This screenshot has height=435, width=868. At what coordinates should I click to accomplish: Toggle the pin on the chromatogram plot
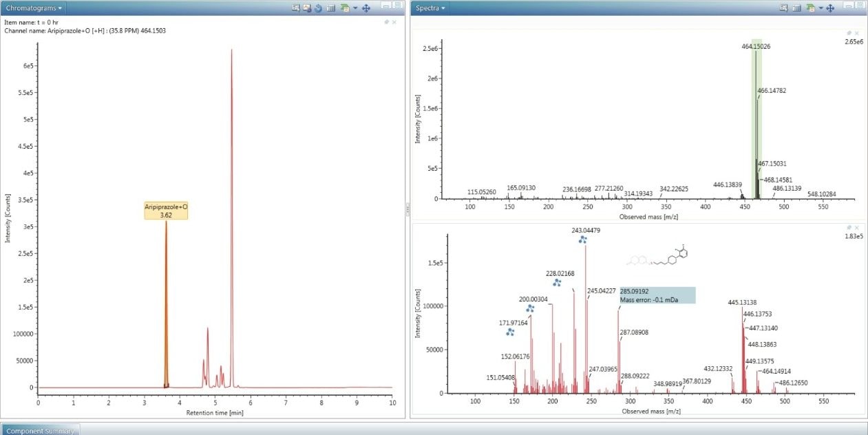pyautogui.click(x=386, y=22)
